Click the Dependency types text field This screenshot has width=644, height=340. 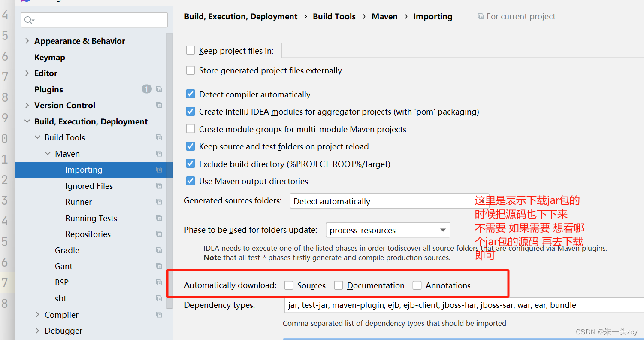pyautogui.click(x=463, y=305)
